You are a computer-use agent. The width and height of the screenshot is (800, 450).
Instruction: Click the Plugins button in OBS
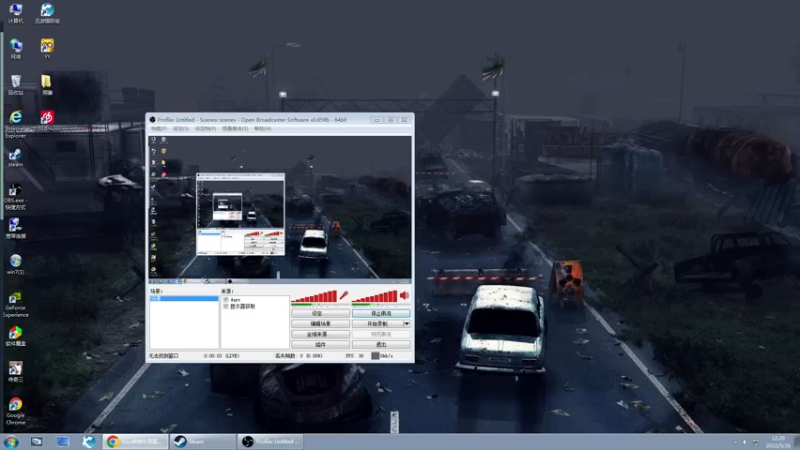tap(320, 345)
